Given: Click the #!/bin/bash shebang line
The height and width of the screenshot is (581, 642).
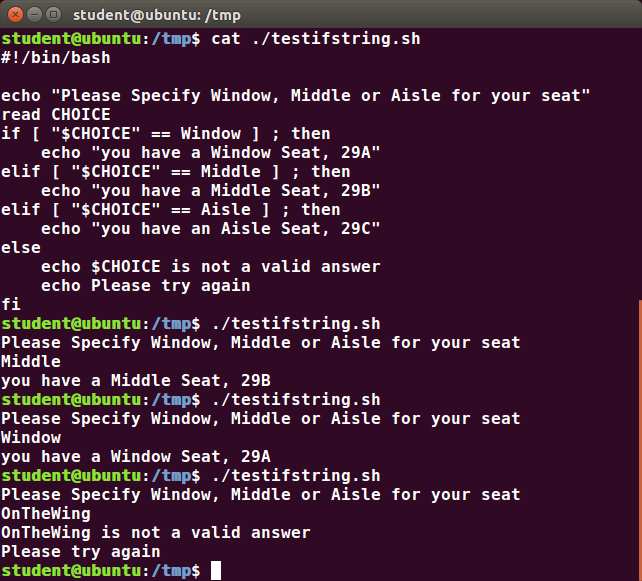Looking at the screenshot, I should coord(56,58).
